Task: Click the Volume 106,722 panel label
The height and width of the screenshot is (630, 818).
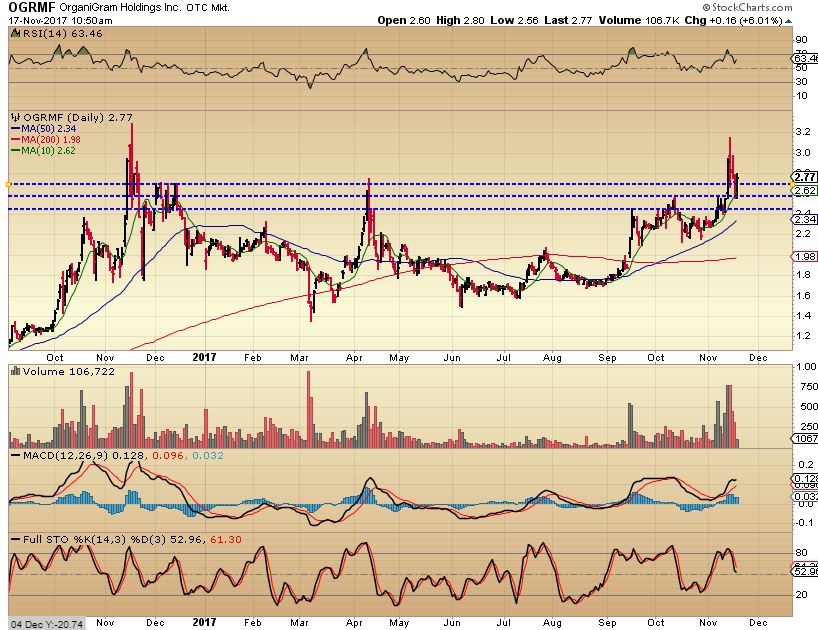Action: click(68, 371)
